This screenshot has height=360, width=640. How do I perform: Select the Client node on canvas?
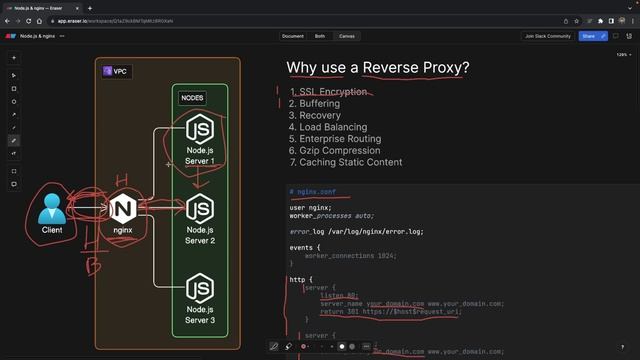pyautogui.click(x=52, y=213)
